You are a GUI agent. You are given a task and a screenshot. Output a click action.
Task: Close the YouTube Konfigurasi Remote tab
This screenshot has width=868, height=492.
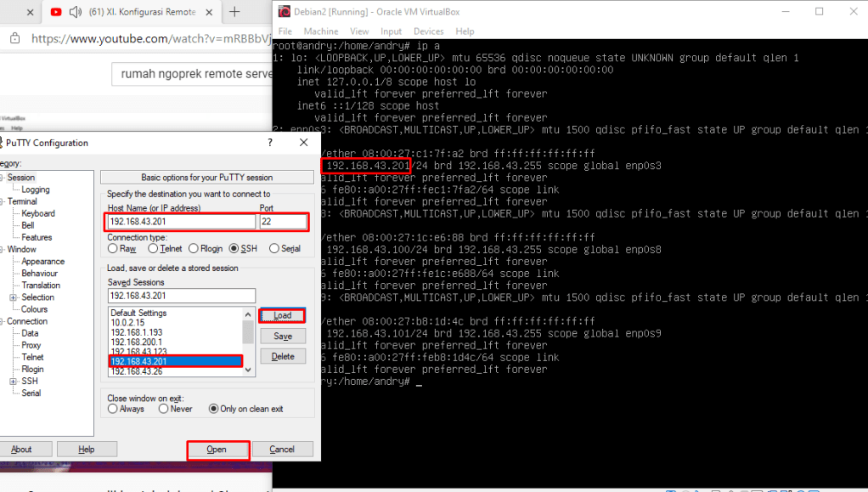[210, 12]
